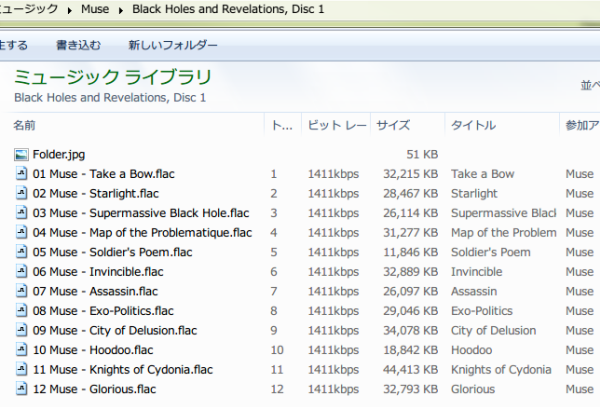Viewport: 600px width, 407px height.
Task: Select the file 12 Muse - Glorious.flac
Action: (x=94, y=389)
